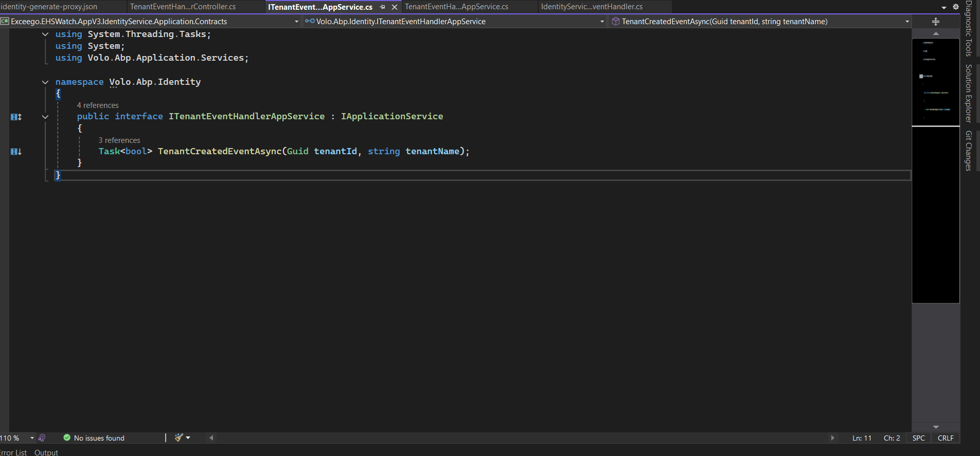Open the project dropdown for Exceego.EHSWatch.AppV3.IdentityService.Application.Contracts
980x456 pixels.
tap(296, 22)
